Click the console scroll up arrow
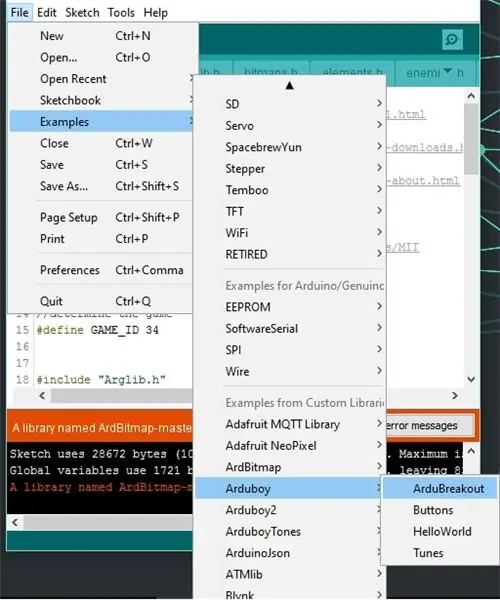The height and width of the screenshot is (600, 500). (471, 452)
